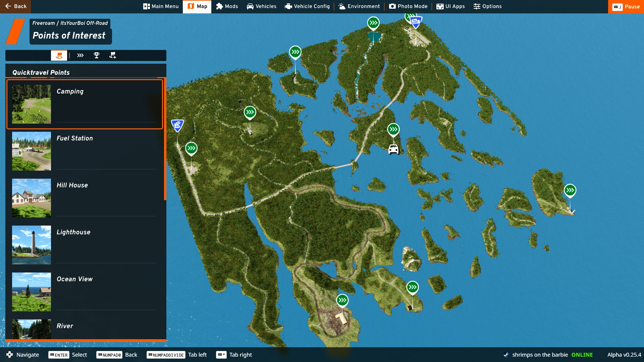The image size is (644, 362).
Task: Click the Tab right hint
Action: (234, 355)
